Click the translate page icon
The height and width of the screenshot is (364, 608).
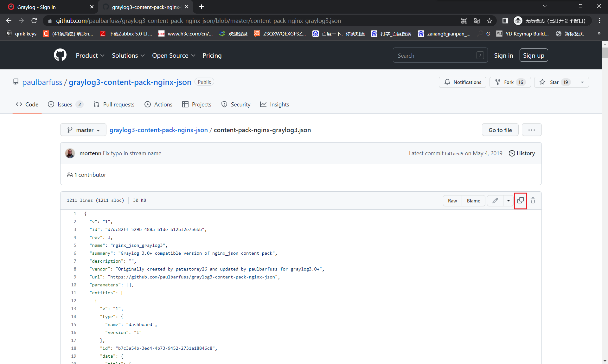[x=477, y=21]
